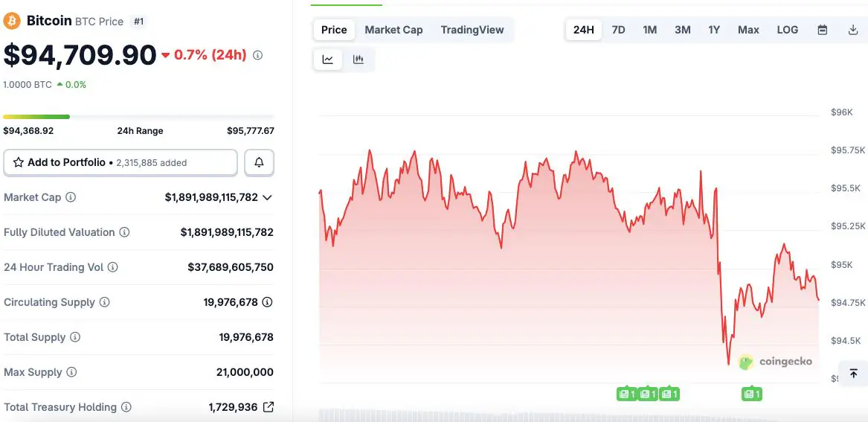The width and height of the screenshot is (868, 422).
Task: Open the calendar date range picker
Action: [823, 30]
